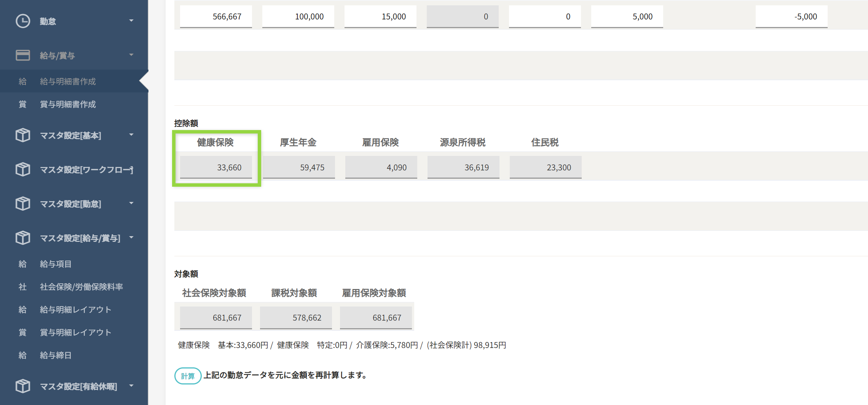
Task: Click the 健康保険 field showing 33,660
Action: (216, 167)
